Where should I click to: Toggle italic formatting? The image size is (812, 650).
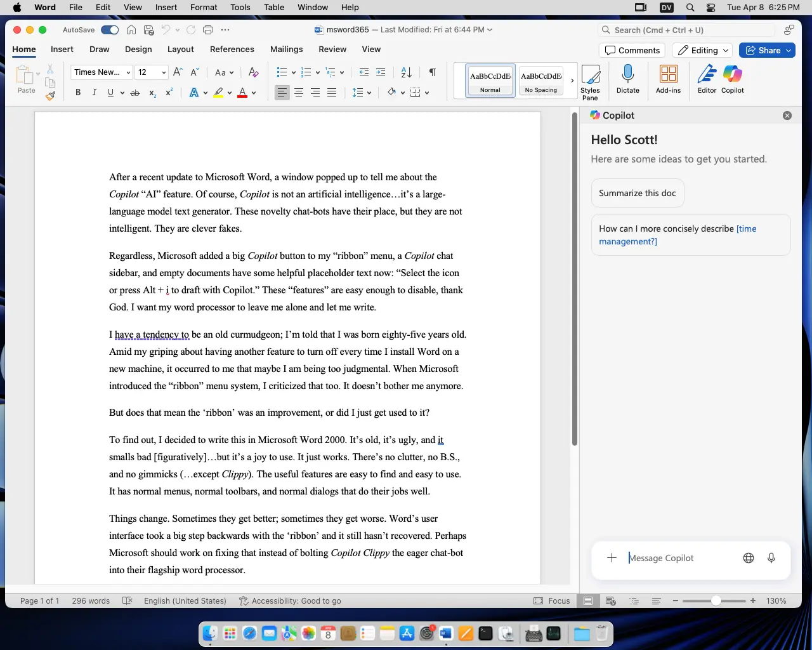coord(95,93)
